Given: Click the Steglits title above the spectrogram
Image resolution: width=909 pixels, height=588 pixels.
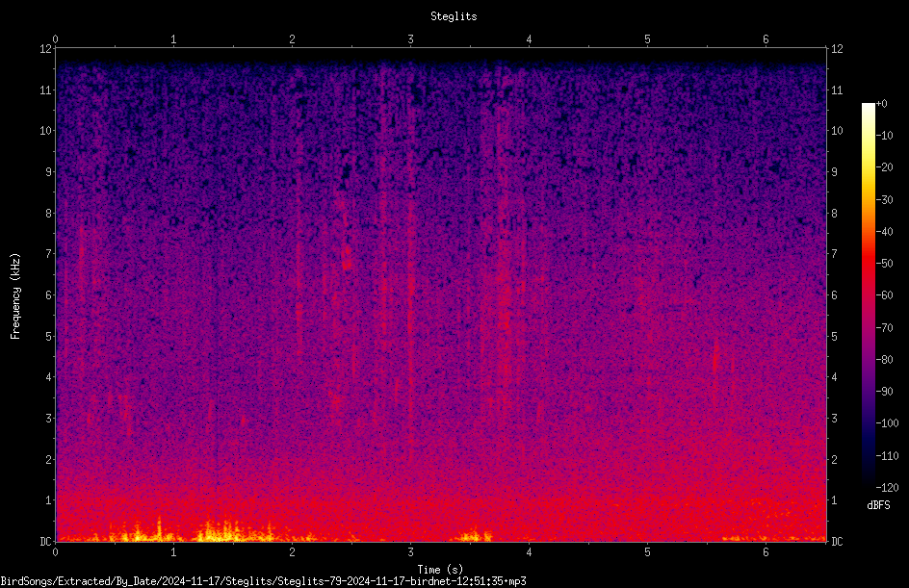Looking at the screenshot, I should click(454, 16).
